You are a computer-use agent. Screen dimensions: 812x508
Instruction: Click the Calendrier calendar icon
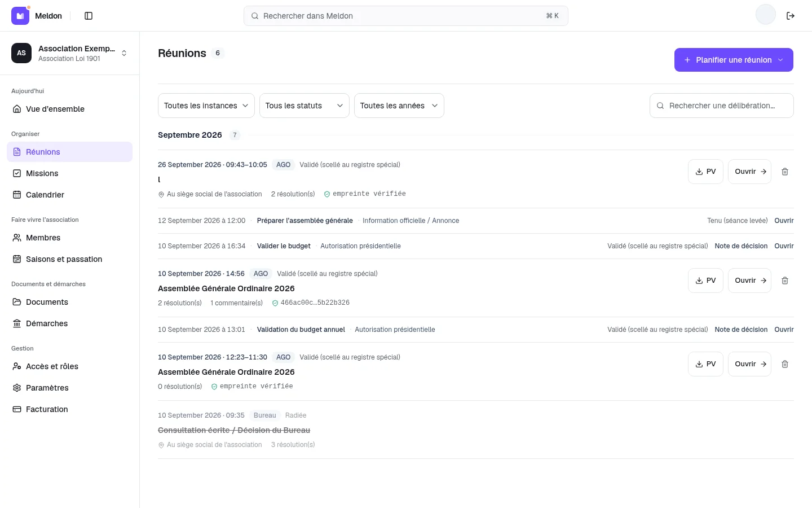pos(17,195)
